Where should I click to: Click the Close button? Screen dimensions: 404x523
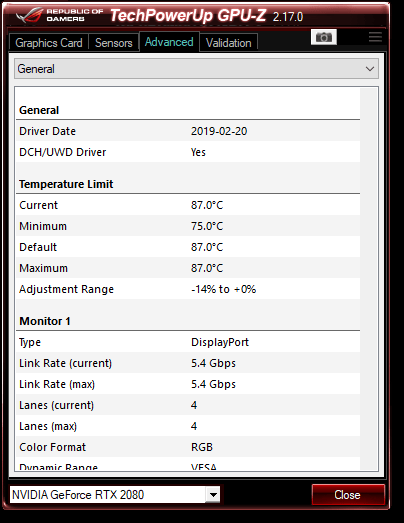tap(348, 495)
